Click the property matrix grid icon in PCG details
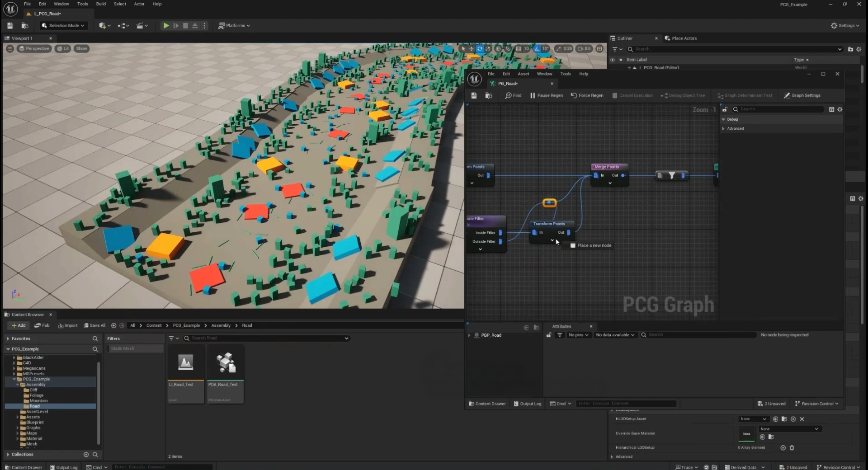868x470 pixels. coord(831,109)
